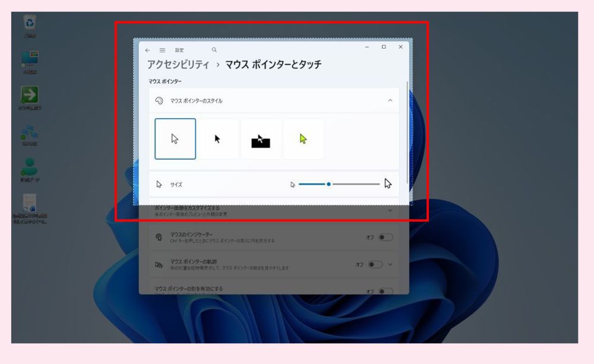594x364 pixels.
Task: Maximize the Settings window
Action: (x=384, y=47)
